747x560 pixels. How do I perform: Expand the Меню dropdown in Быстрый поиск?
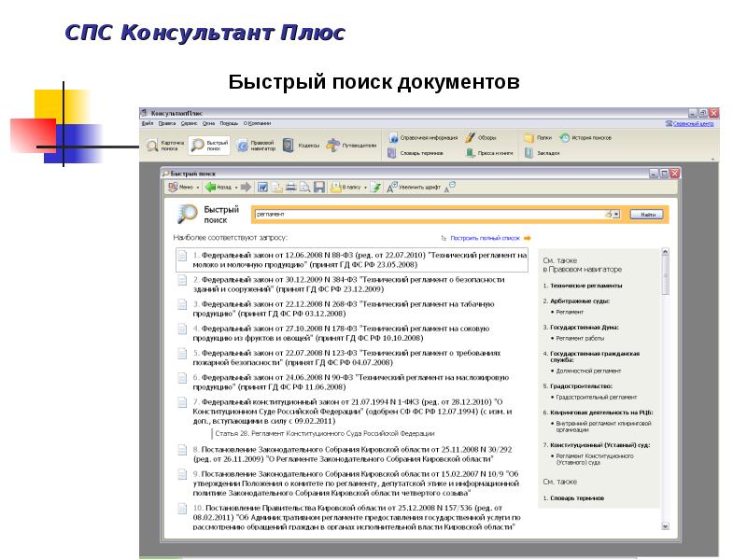point(197,187)
